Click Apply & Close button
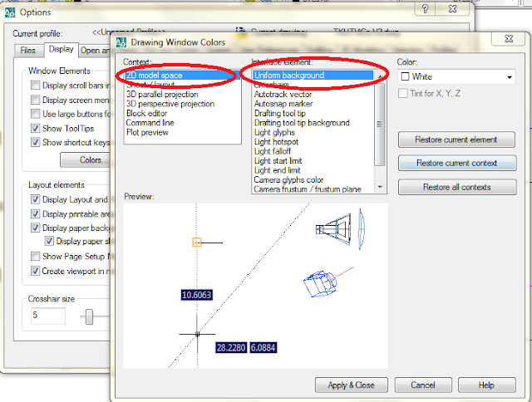Viewport: 532px width, 402px height. [x=351, y=385]
